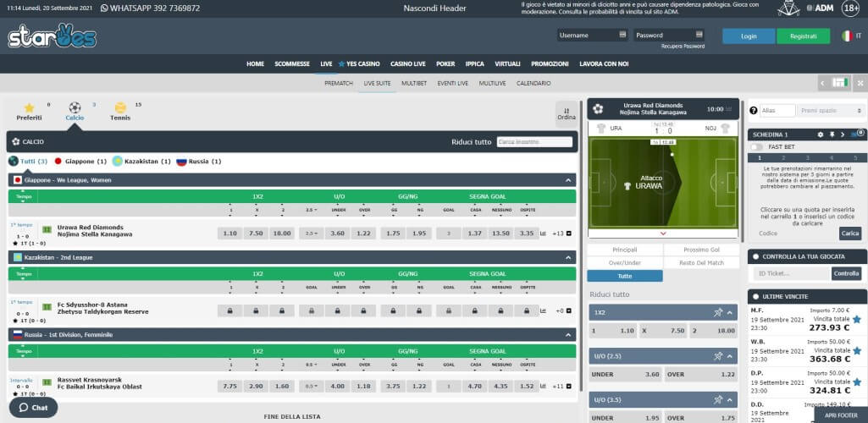
Task: Collapse the Kazakistan 2nd League section
Action: coord(568,258)
